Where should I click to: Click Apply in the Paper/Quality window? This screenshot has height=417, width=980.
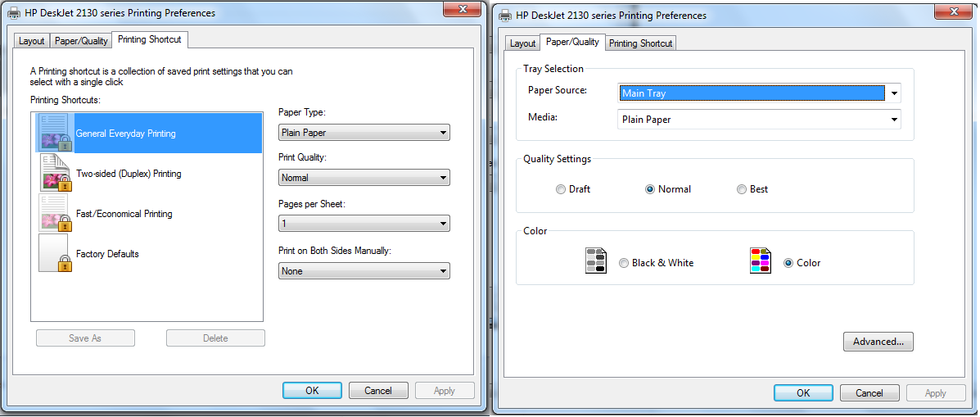[x=936, y=392]
